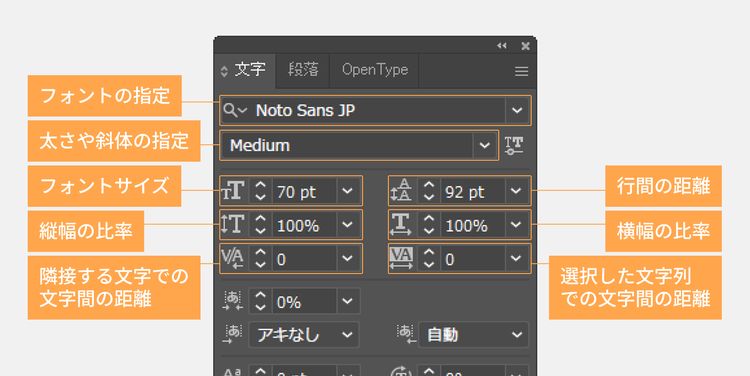Click the font size icon
This screenshot has width=750, height=376.
[233, 191]
